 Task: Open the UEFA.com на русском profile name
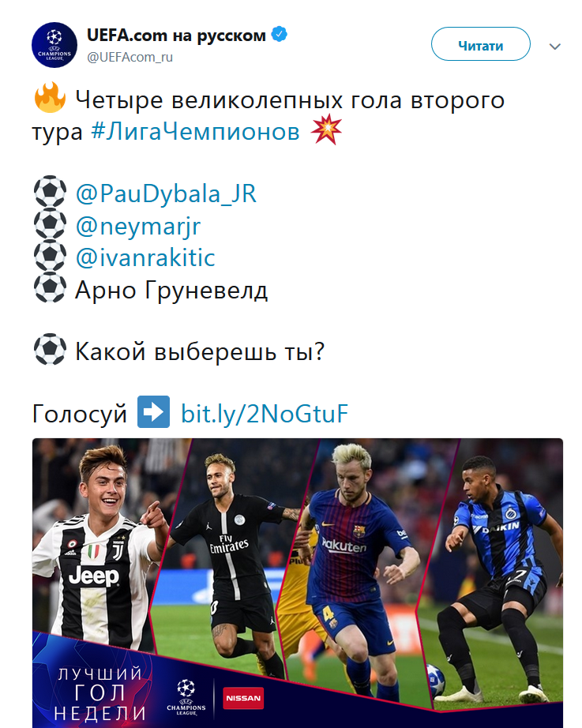(x=177, y=36)
